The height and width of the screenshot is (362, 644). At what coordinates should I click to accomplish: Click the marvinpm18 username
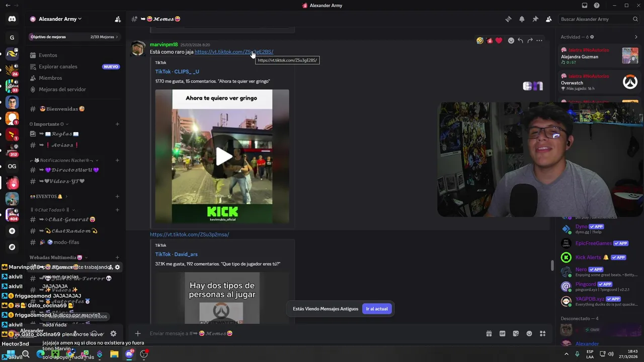(164, 44)
